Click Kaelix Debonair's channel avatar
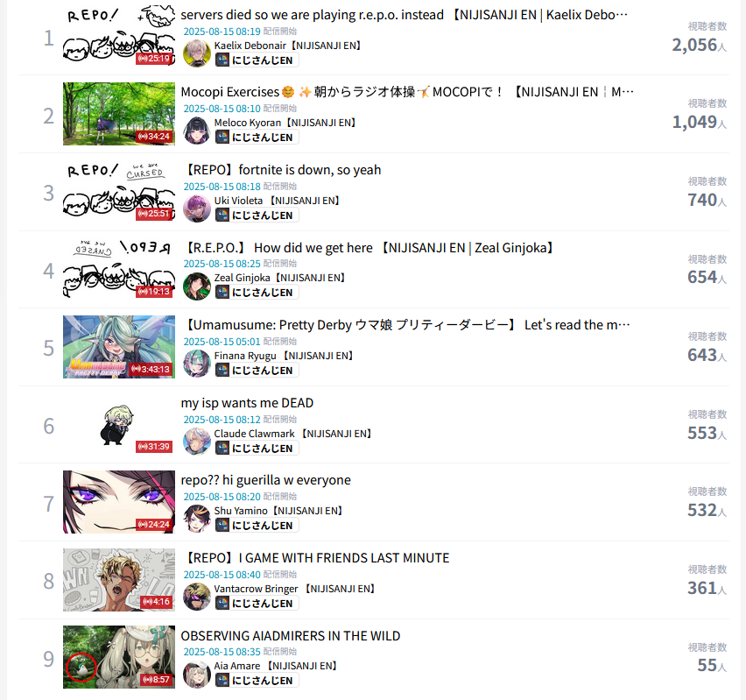The height and width of the screenshot is (700, 746). click(x=197, y=53)
